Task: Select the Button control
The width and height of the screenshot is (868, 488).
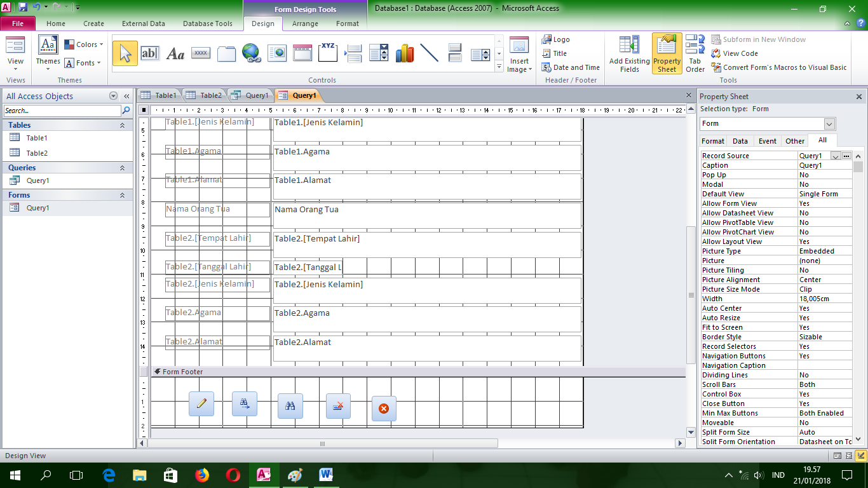Action: (200, 53)
